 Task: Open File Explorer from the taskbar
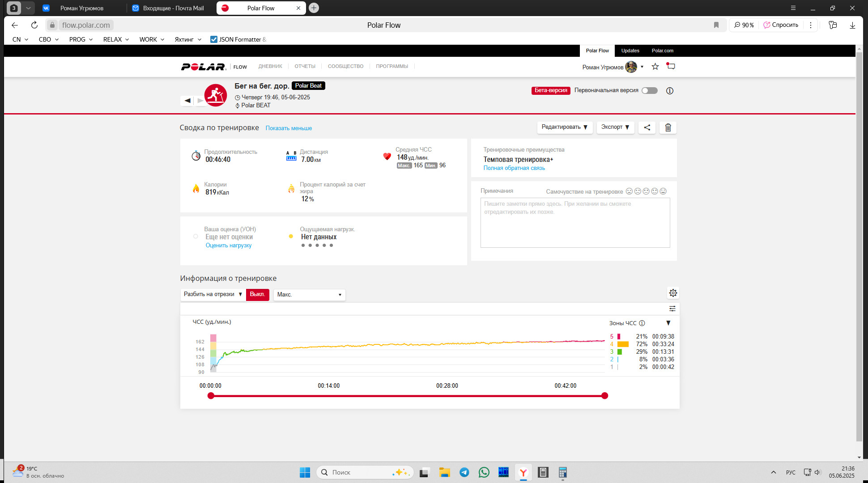tap(444, 472)
